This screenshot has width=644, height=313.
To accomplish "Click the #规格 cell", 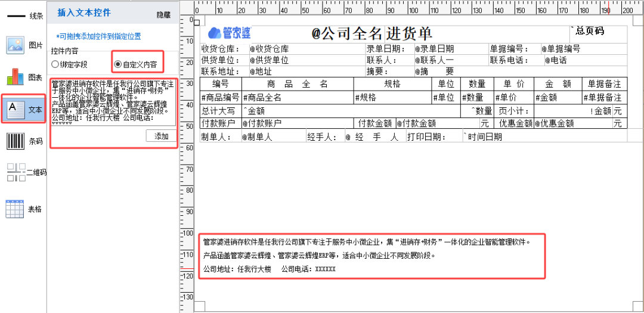I will (x=392, y=97).
